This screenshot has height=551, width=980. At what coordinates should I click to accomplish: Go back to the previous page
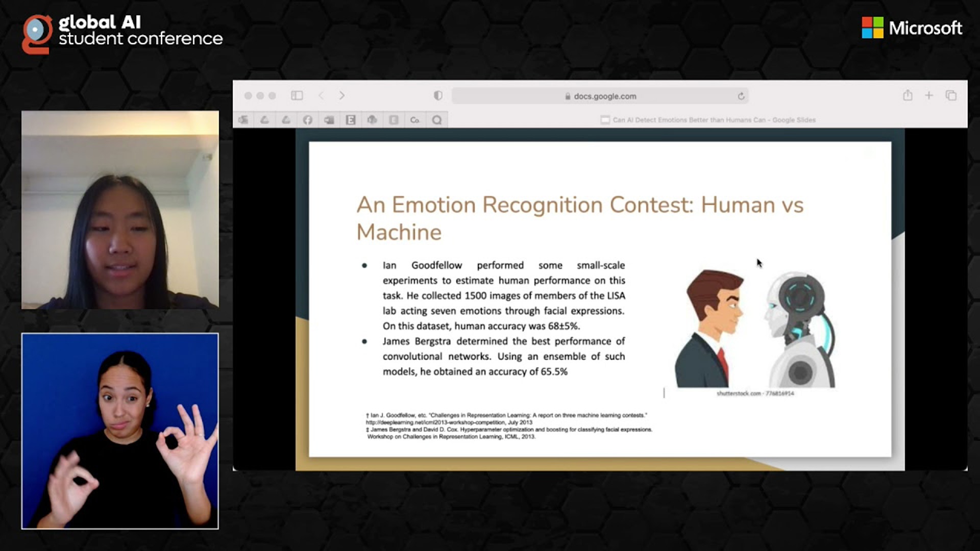321,95
